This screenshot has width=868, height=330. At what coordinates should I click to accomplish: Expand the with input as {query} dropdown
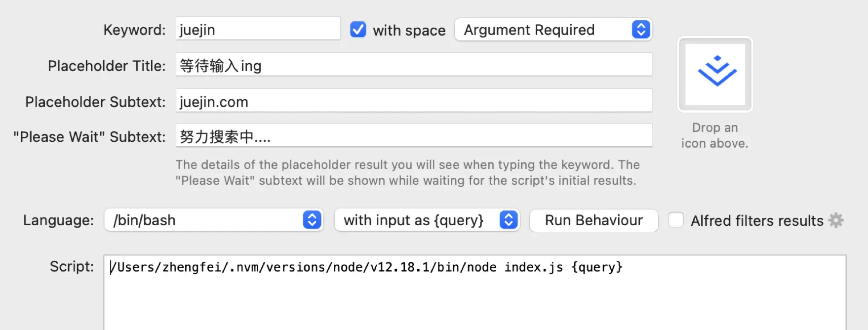(x=427, y=220)
